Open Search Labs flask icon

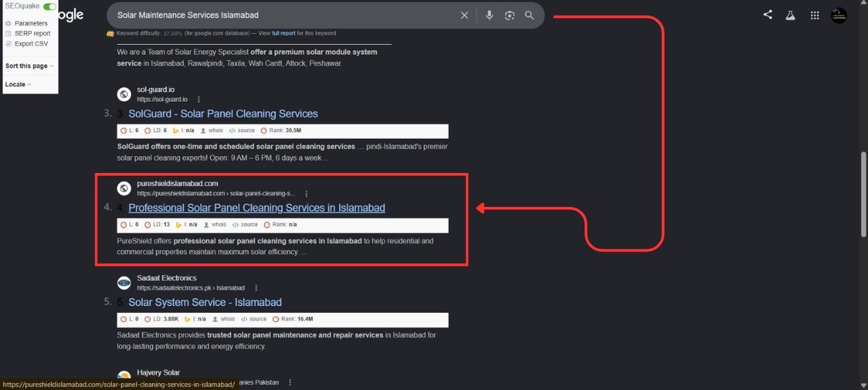point(790,15)
